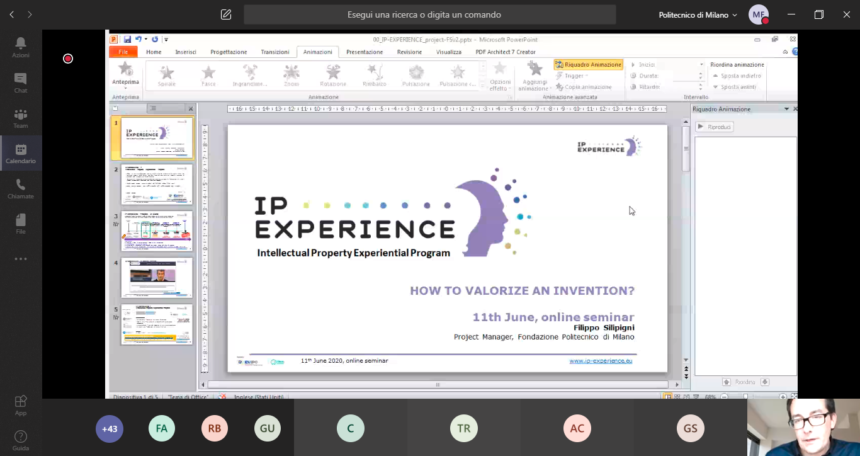Open the Politecnico di Milano organization dropdown
Screen dimensions: 860x456
click(698, 15)
